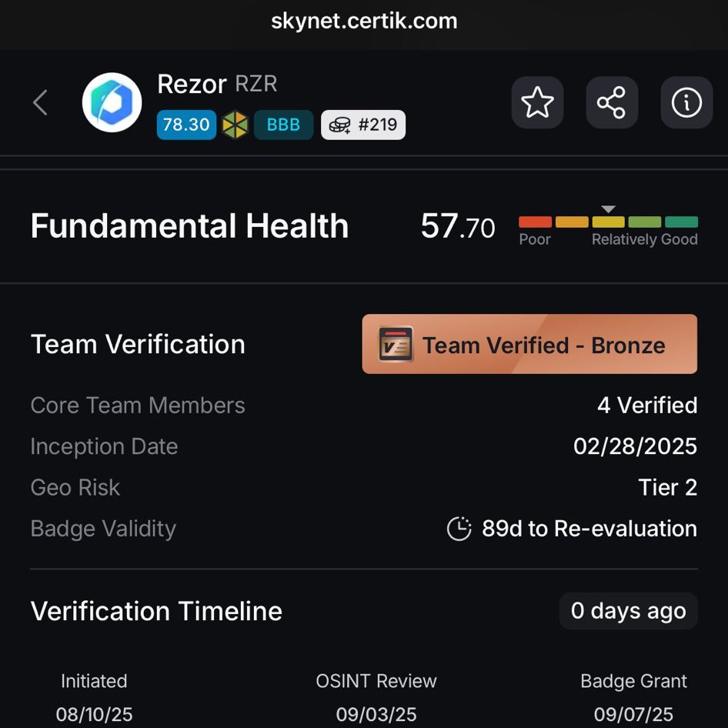
Task: Tap the '0 days ago' pill
Action: [x=628, y=610]
